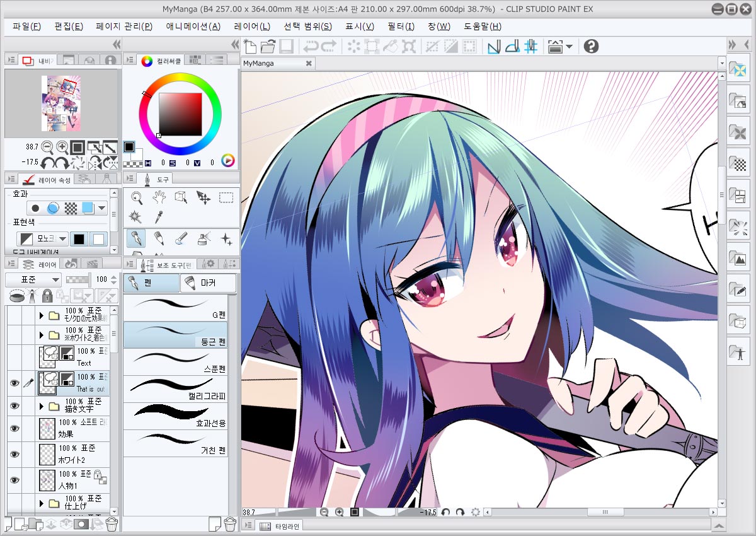Screen dimensions: 756x536
Task: Open the 표준 blending mode dropdown
Action: (x=33, y=279)
